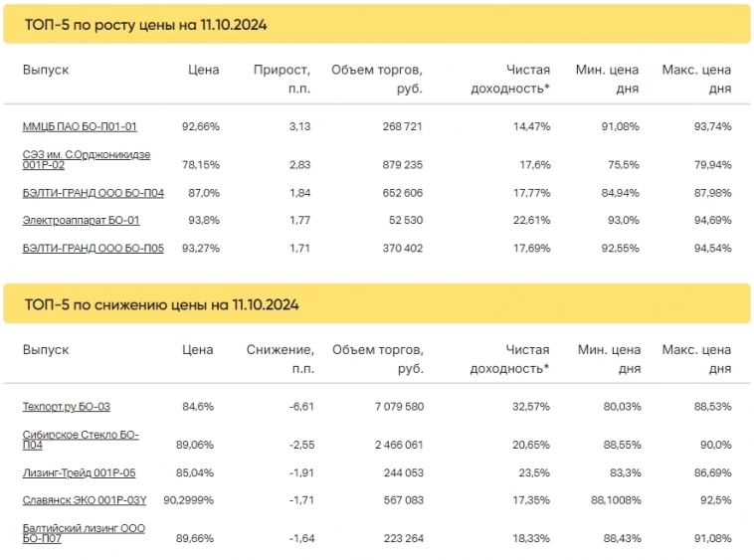Image resolution: width=754 pixels, height=560 pixels.
Task: Click the 'ТОП-5 по снижению цены' heading
Action: [x=161, y=304]
